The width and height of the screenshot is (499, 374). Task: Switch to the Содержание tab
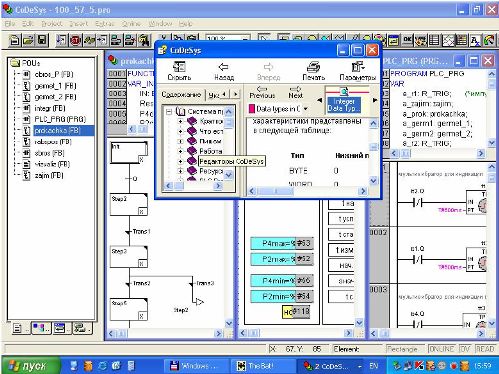[181, 95]
